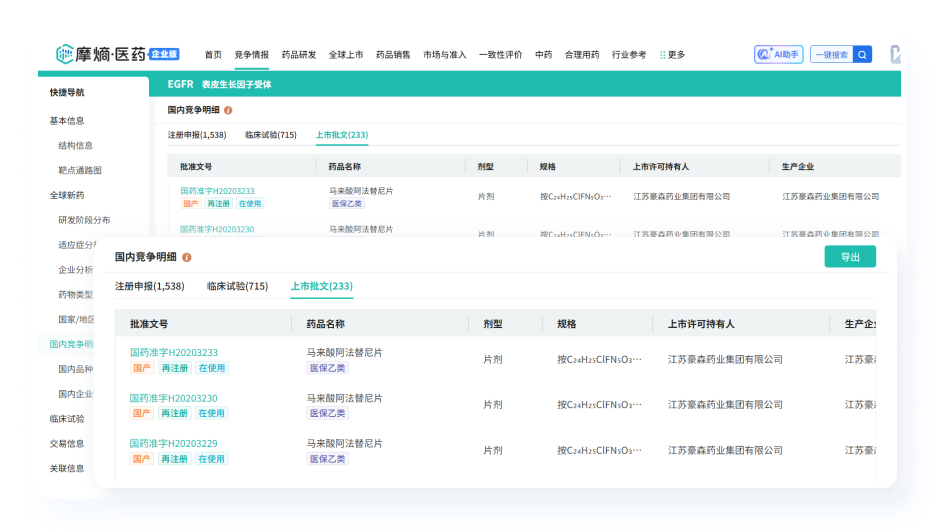This screenshot has width=940, height=532.
Task: Open front panel link 国药准字H20203233
Action: click(x=174, y=353)
